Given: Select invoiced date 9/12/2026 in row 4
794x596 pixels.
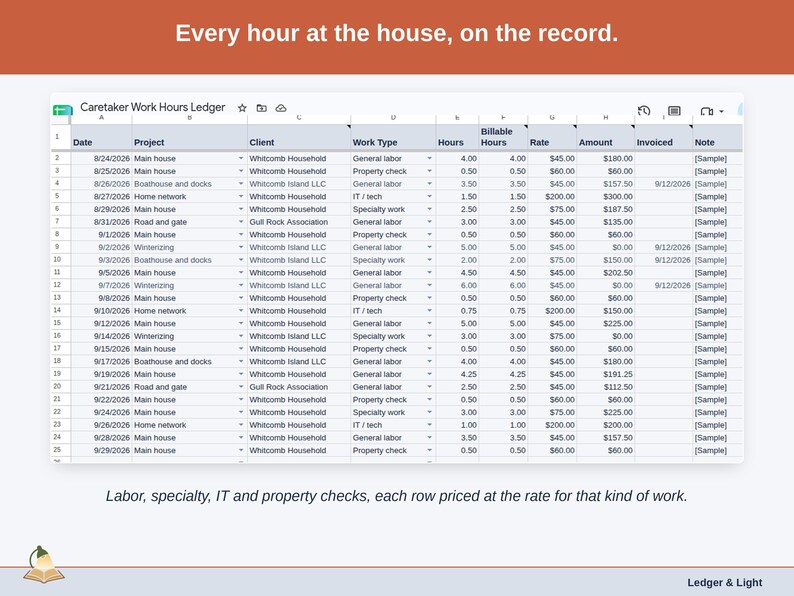Looking at the screenshot, I should [663, 184].
